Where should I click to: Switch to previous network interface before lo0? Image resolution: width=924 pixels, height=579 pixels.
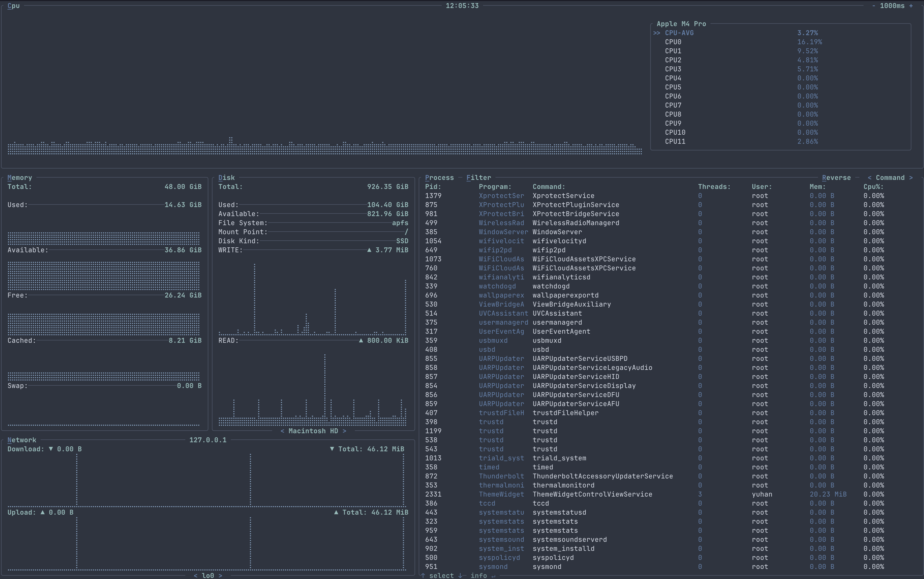[x=195, y=575]
